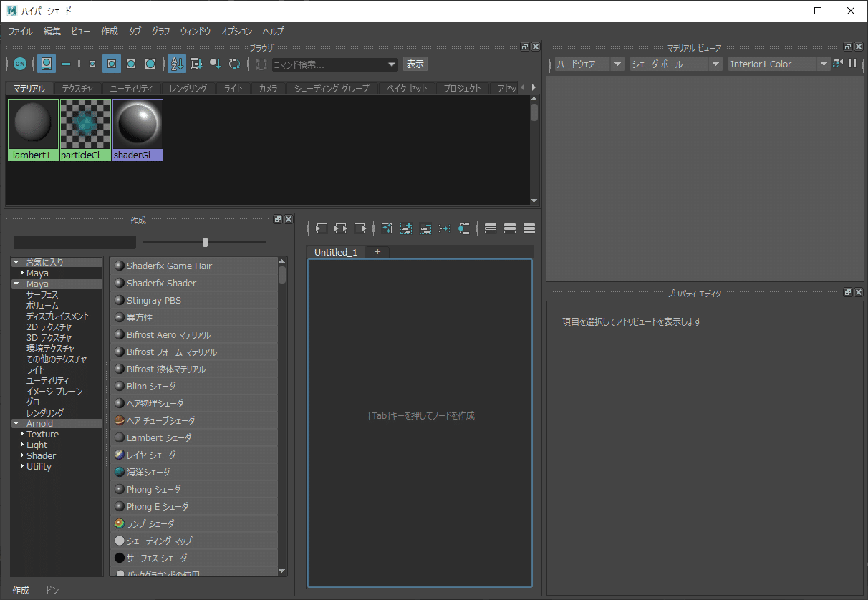Choose medium swatches size icon
This screenshot has width=868, height=600.
(112, 64)
